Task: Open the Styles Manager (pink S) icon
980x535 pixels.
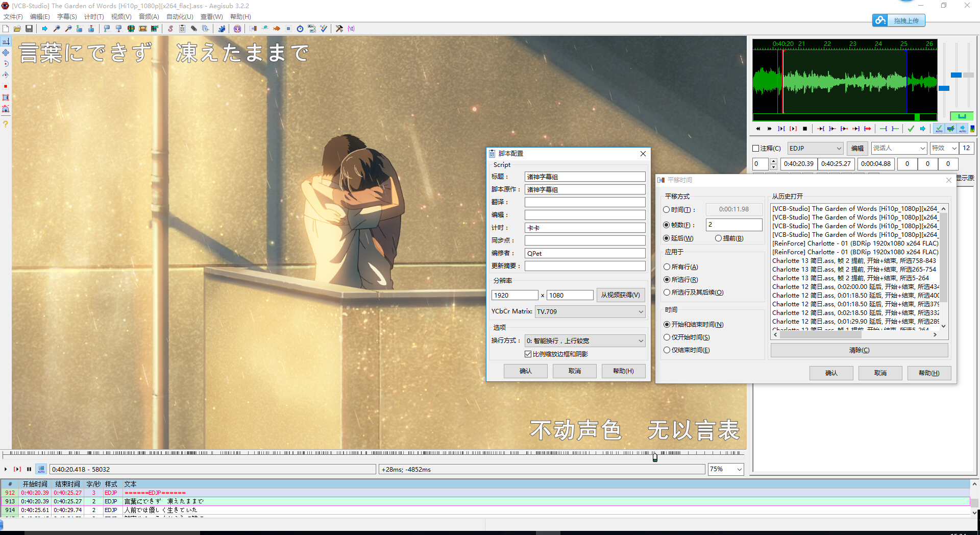Action: [x=170, y=29]
